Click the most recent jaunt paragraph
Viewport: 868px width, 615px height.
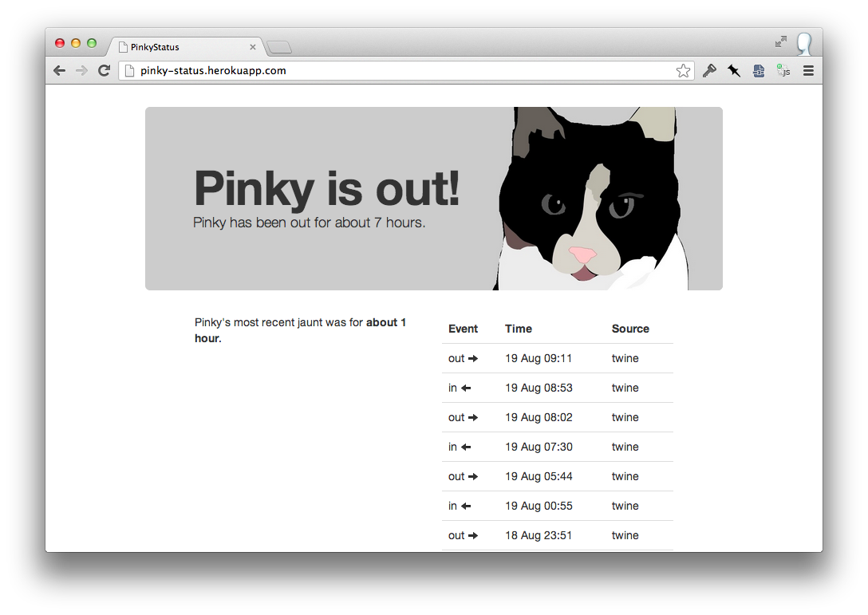click(x=301, y=330)
